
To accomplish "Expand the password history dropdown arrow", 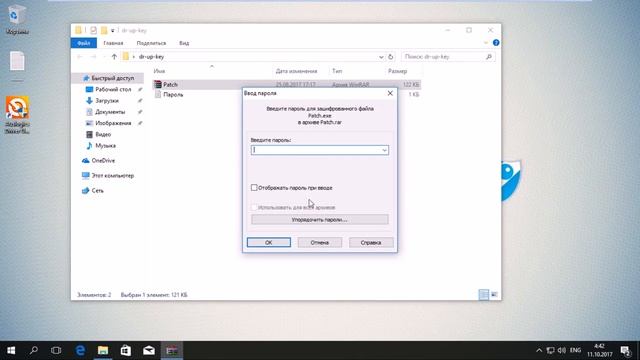I will click(x=384, y=150).
